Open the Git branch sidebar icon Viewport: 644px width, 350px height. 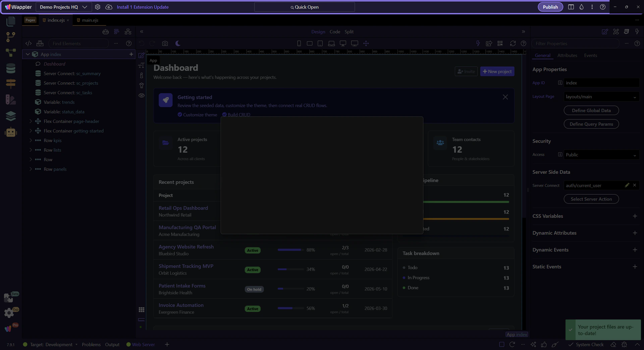point(11,37)
